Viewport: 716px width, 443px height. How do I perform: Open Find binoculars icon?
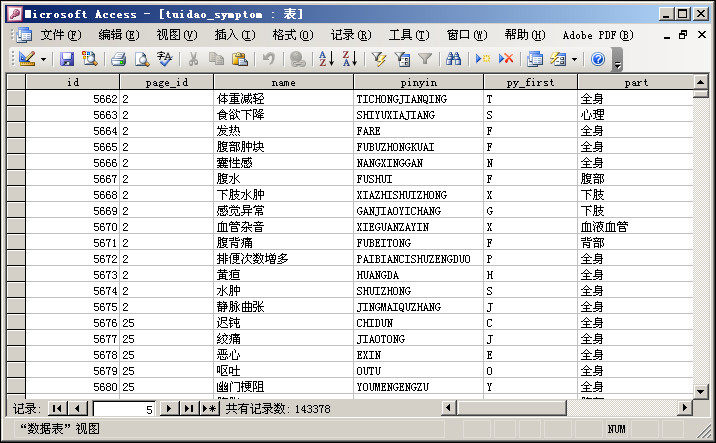[453, 58]
